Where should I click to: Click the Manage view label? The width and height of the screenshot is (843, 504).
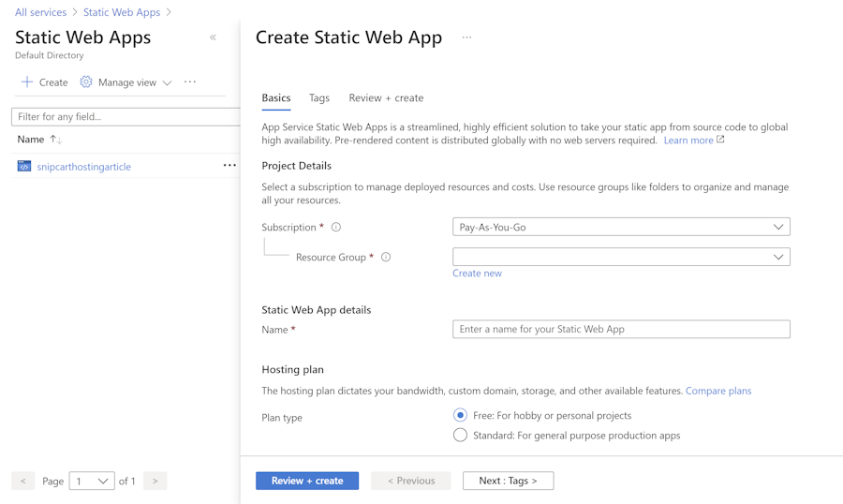tap(127, 82)
